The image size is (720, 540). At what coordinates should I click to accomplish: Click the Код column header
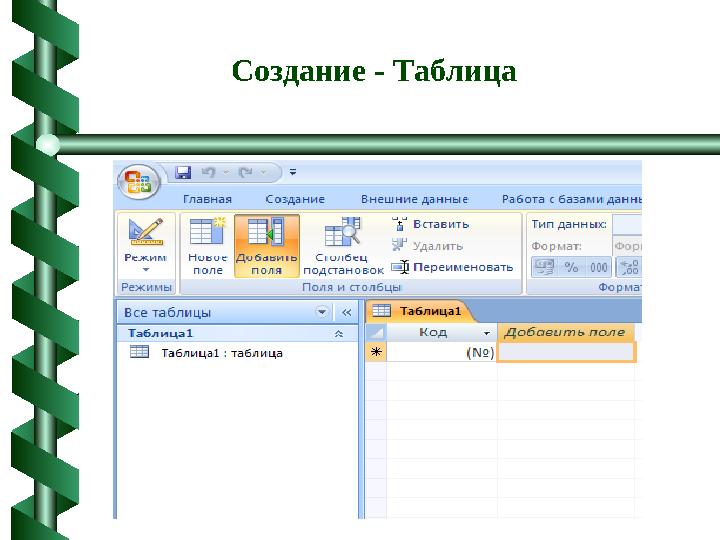(x=442, y=332)
